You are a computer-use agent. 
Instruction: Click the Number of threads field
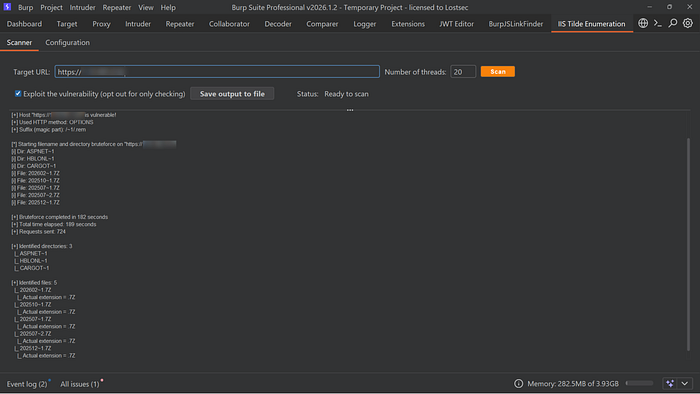[463, 71]
